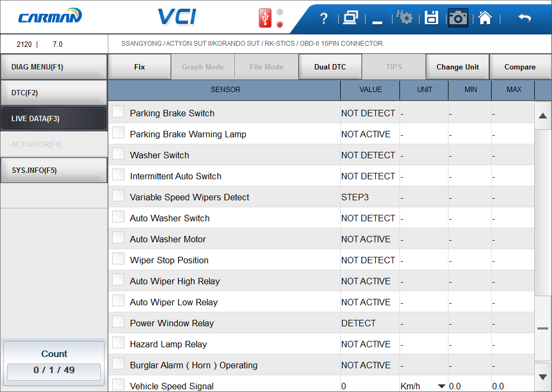Click the Hazard Lamp Relay row label
The width and height of the screenshot is (552, 392).
click(x=168, y=344)
